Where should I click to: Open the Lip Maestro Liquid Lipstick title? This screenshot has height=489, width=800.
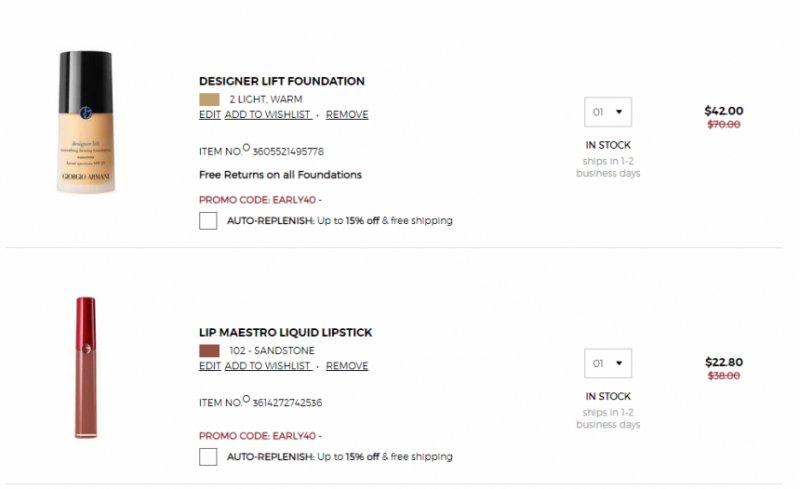pyautogui.click(x=285, y=332)
